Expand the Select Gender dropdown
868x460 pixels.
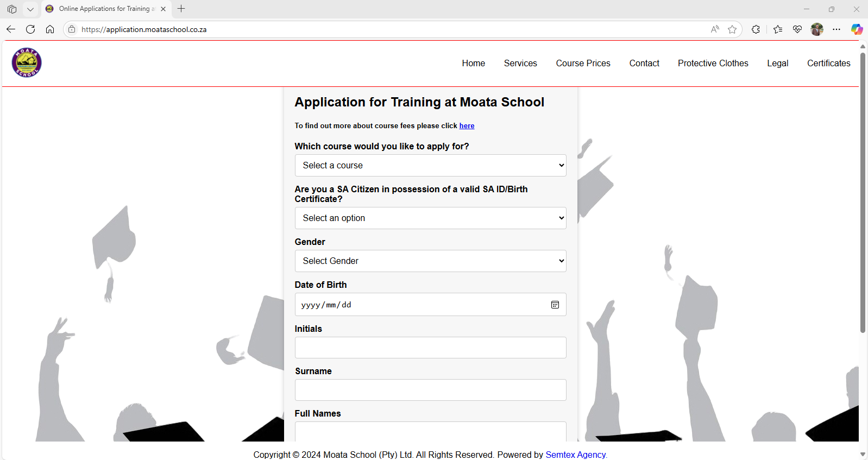430,261
